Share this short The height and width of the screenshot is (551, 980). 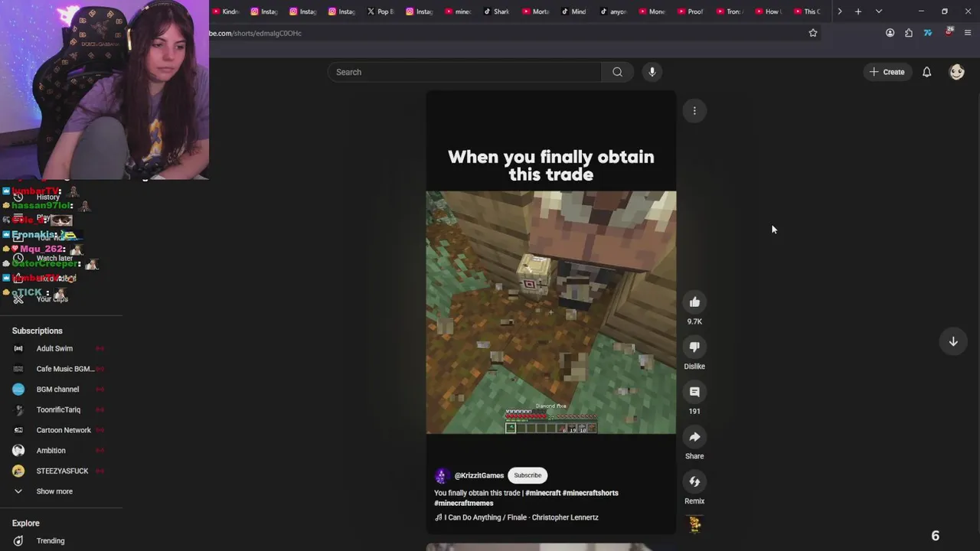click(x=694, y=437)
